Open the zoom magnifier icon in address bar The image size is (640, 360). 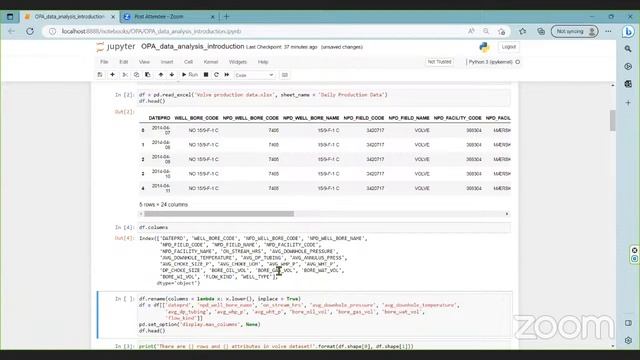[x=486, y=31]
